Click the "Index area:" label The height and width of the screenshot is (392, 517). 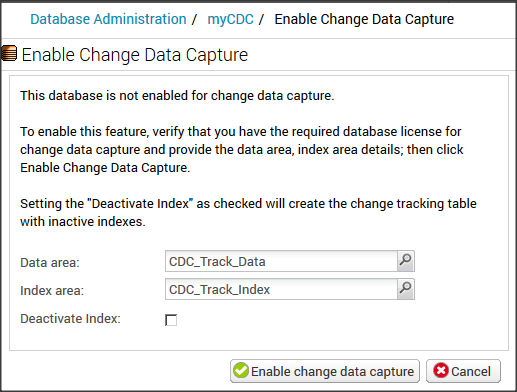(x=52, y=291)
